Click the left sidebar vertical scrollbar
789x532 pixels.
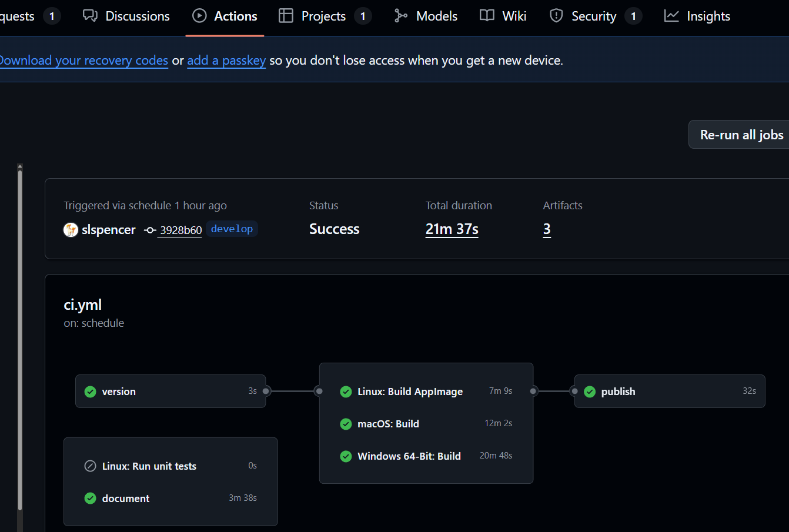pos(20,341)
